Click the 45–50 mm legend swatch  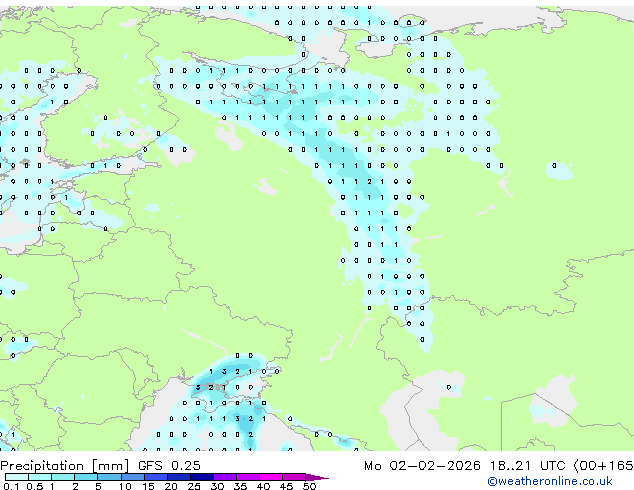click(x=294, y=477)
